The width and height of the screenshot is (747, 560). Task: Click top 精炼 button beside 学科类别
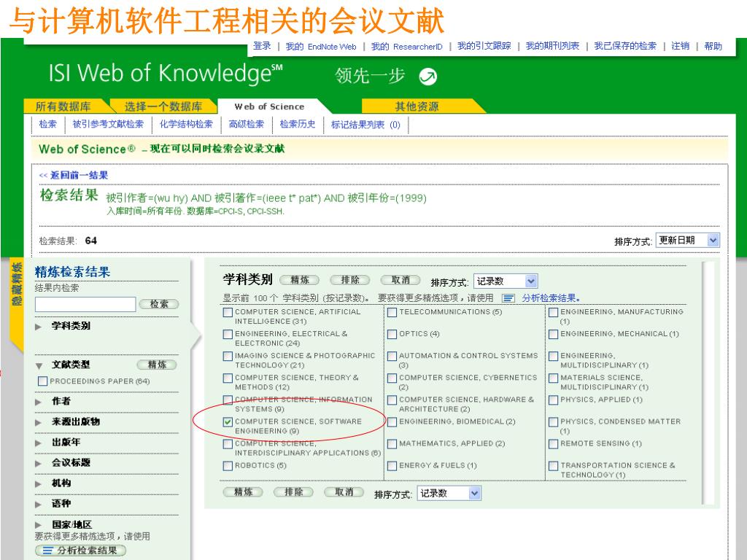(x=299, y=280)
